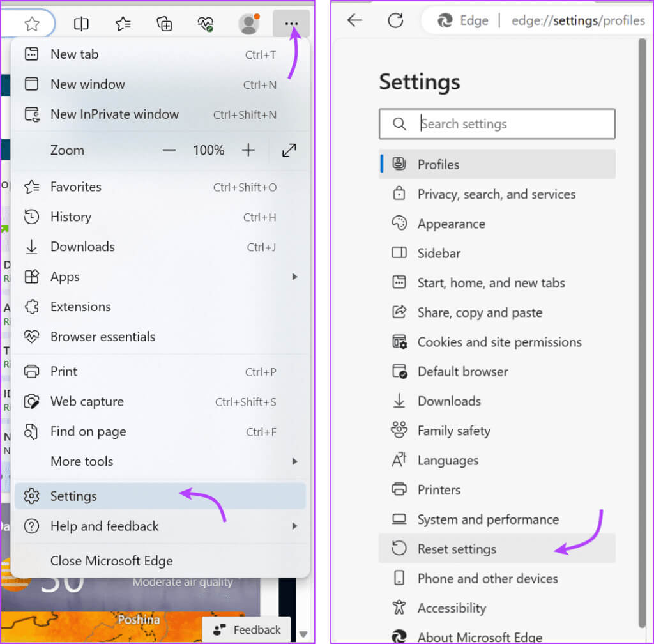Open Default browser settings

coord(497,372)
